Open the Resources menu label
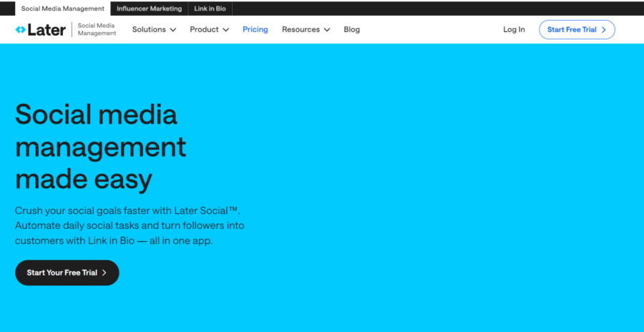Image resolution: width=644 pixels, height=332 pixels. pyautogui.click(x=301, y=30)
